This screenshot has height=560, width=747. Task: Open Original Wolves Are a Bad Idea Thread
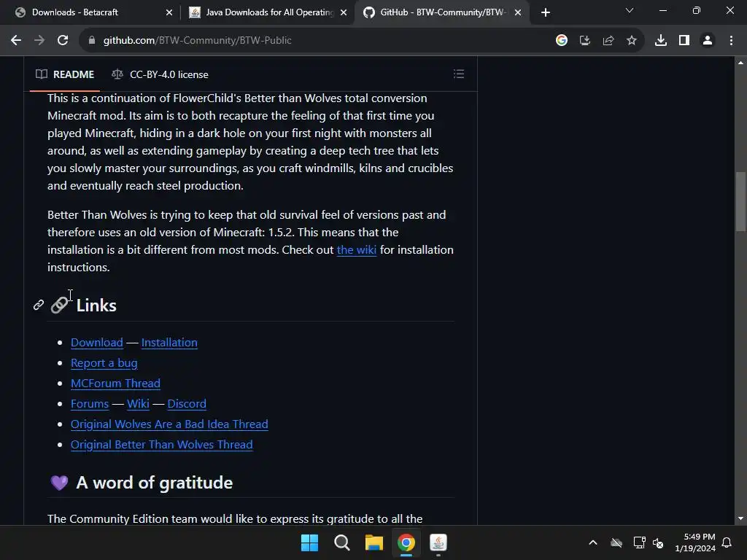169,424
